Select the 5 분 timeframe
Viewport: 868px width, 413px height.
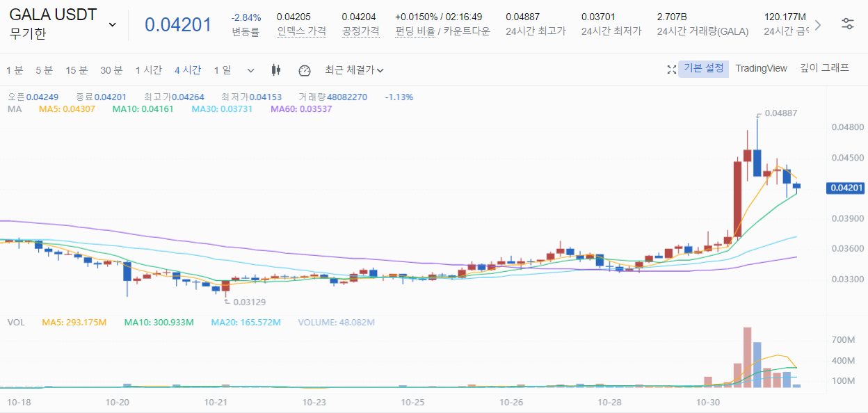(x=44, y=70)
